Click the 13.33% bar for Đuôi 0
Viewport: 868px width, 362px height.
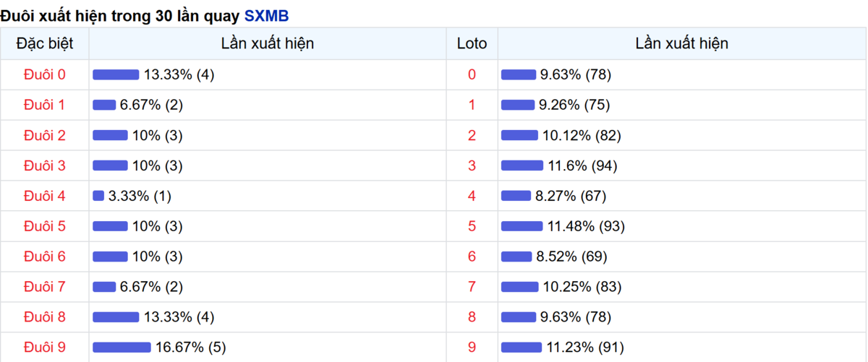[116, 74]
